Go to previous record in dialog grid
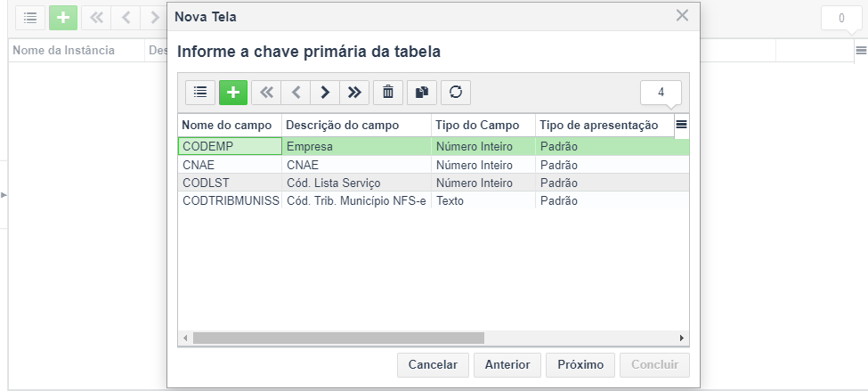 pos(296,92)
